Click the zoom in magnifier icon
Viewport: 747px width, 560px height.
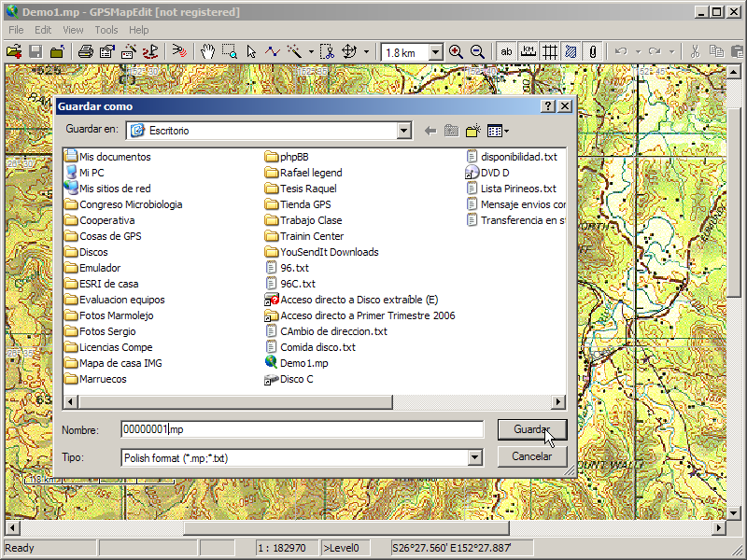point(456,52)
